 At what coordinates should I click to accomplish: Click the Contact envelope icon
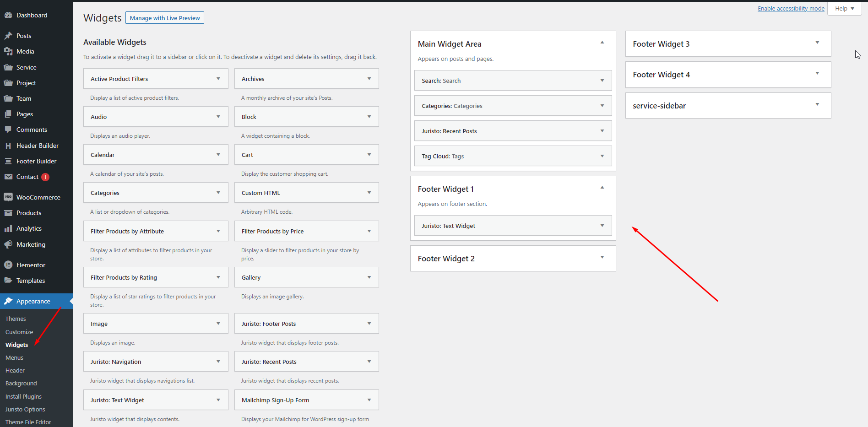8,177
